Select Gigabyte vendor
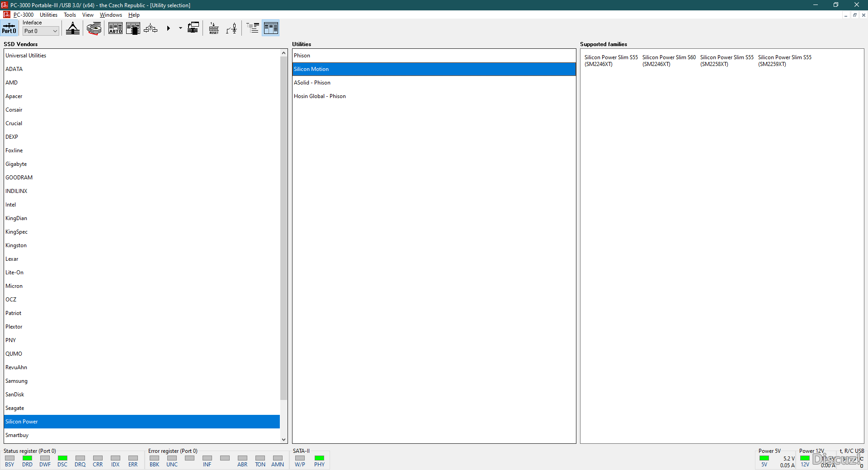This screenshot has width=868, height=470. pyautogui.click(x=142, y=164)
